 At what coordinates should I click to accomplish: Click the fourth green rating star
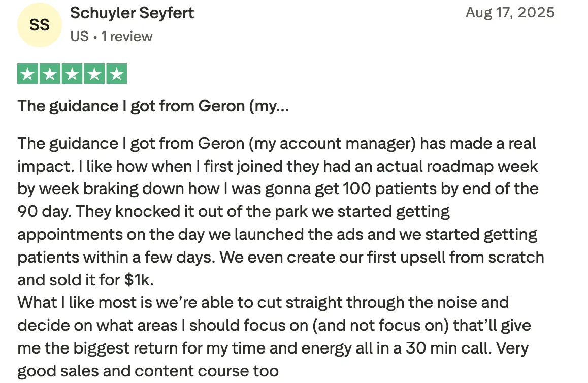pos(94,74)
